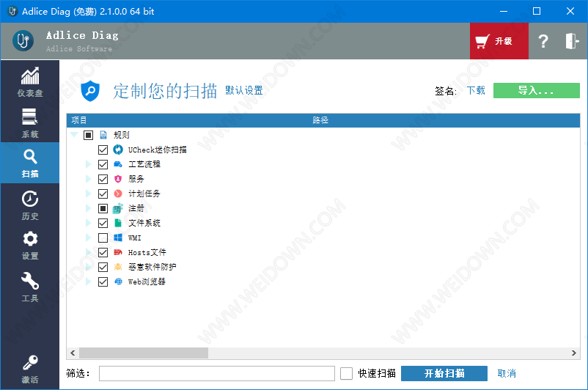Click the 规则 document icon
Screen dimensions: 588x390
tap(103, 135)
